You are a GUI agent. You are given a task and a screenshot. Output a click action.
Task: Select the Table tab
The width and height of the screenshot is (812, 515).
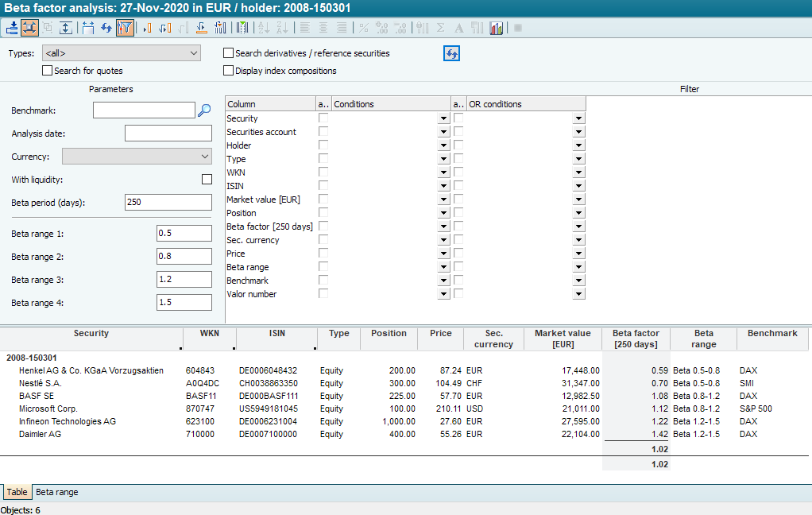(17, 493)
